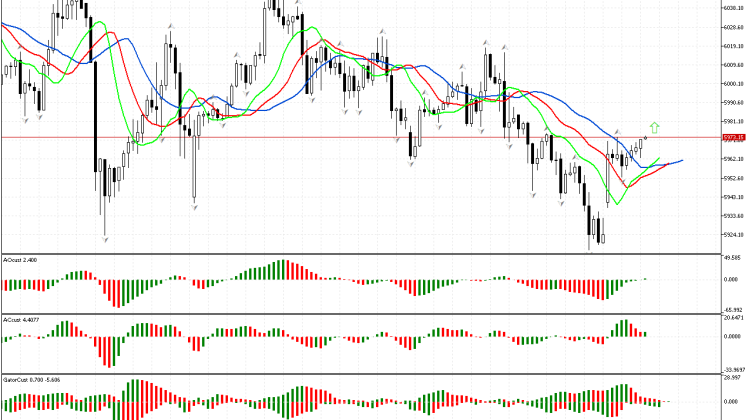Click the 20.6471 value on ACcust scale
This screenshot has height=420, width=752.
click(x=733, y=317)
